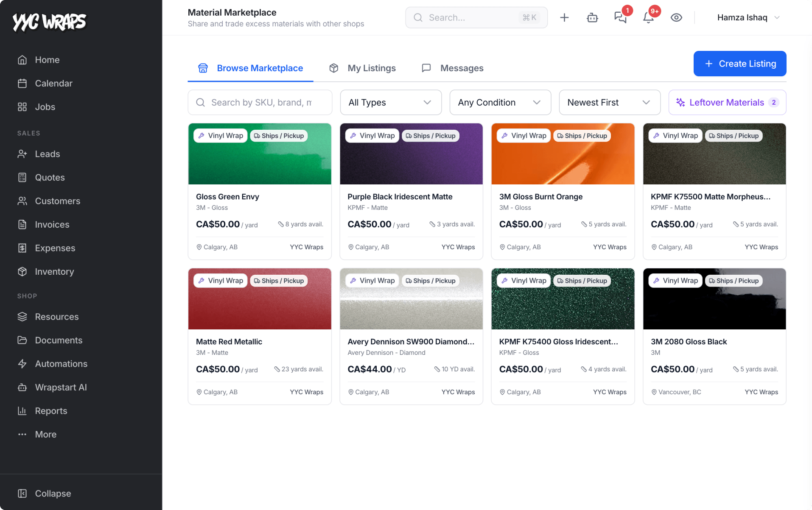
Task: Toggle the eye preview icon in the header
Action: pyautogui.click(x=676, y=17)
